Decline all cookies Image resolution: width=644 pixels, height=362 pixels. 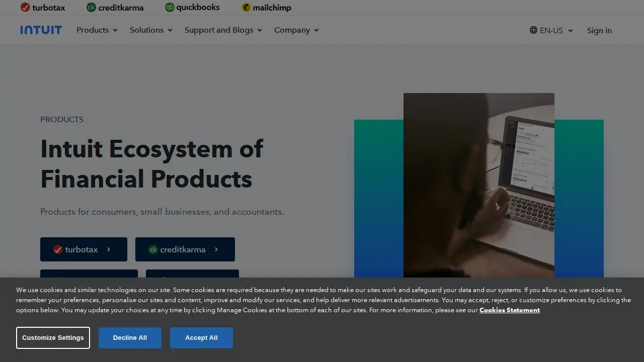(130, 338)
